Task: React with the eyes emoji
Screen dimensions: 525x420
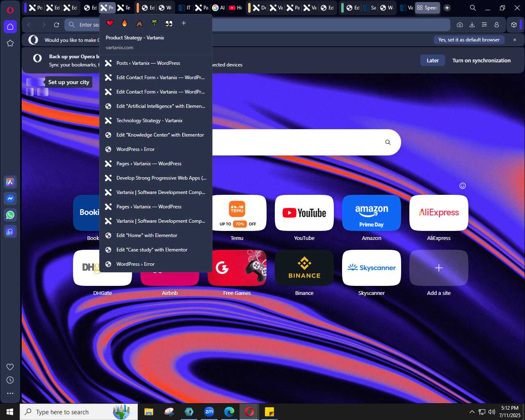Action: pos(169,23)
